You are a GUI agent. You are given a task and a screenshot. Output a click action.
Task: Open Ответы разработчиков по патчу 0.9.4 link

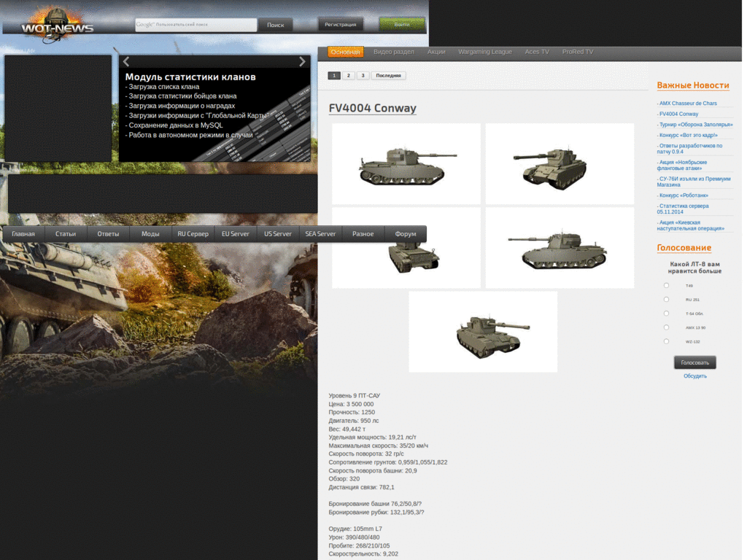[690, 149]
